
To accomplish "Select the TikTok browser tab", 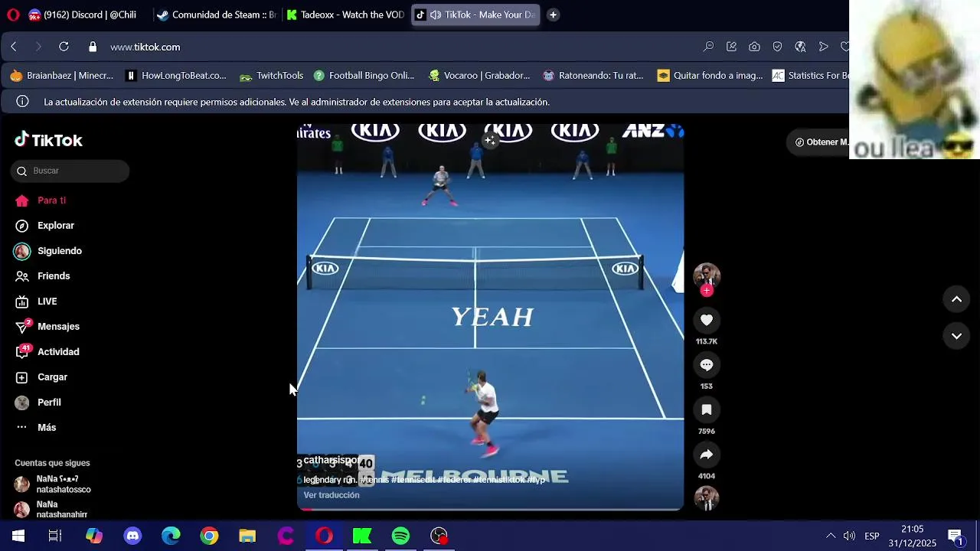I will tap(475, 15).
